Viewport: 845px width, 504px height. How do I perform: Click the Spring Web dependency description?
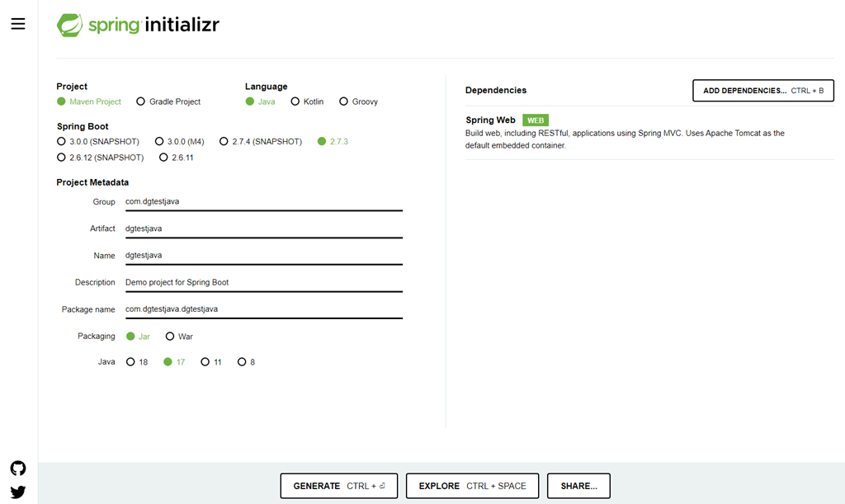click(625, 139)
